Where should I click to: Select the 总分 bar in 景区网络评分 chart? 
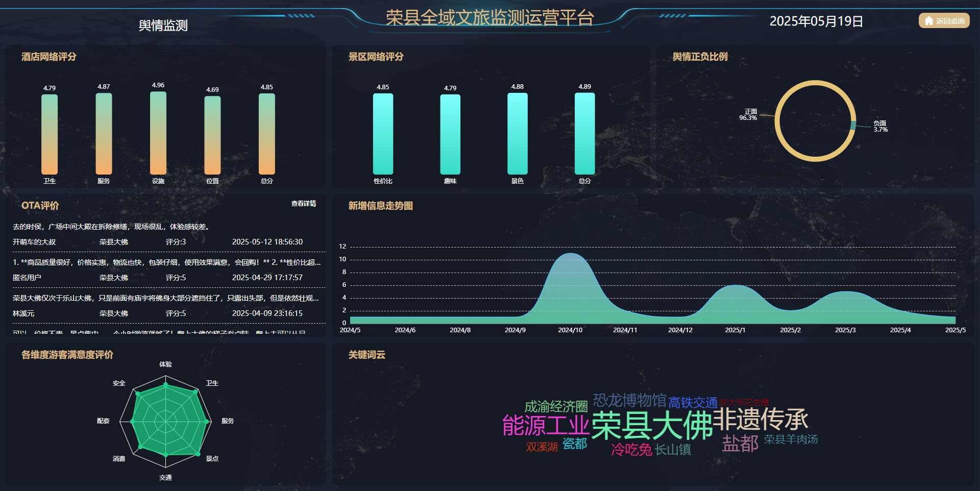[584, 133]
